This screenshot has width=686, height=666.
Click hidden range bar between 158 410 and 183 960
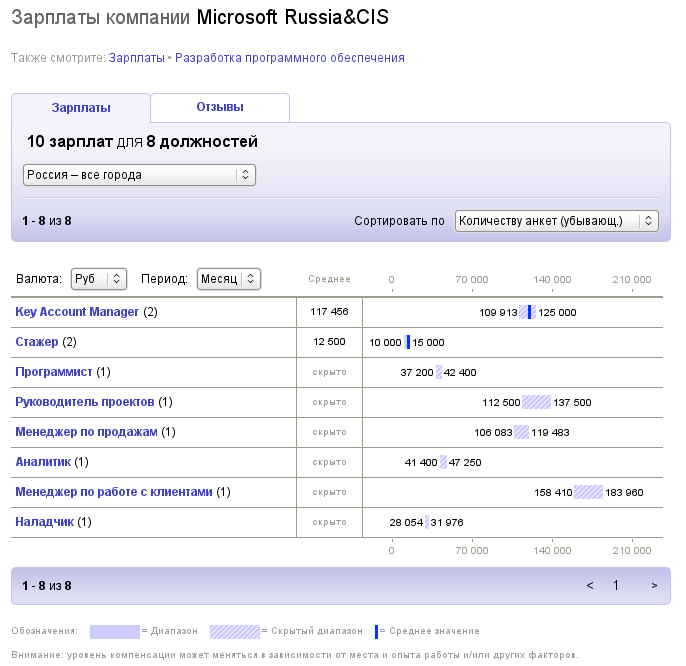pyautogui.click(x=588, y=492)
